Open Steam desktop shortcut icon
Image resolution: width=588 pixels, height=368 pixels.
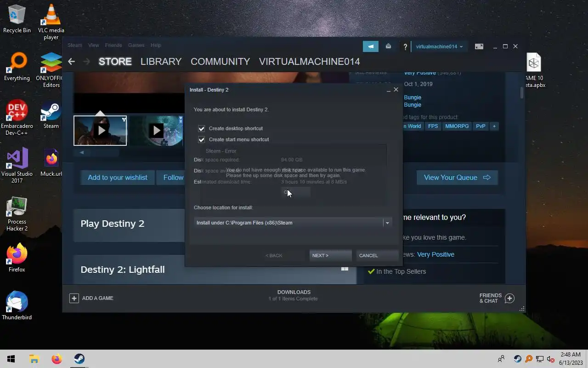(51, 115)
